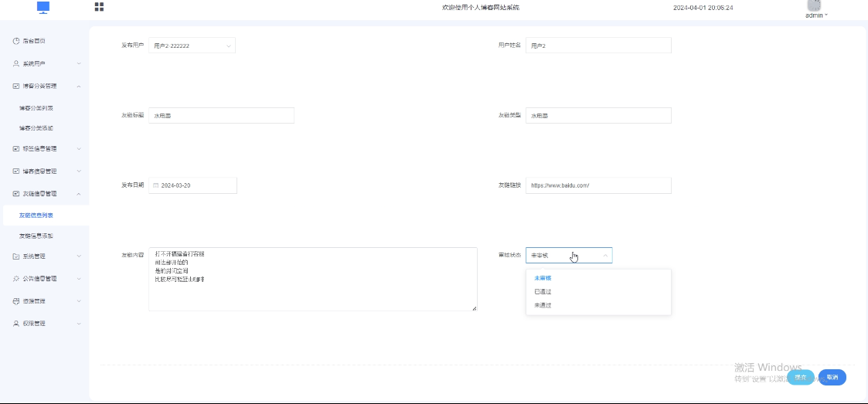This screenshot has width=868, height=404.
Task: Click the 发布用户 field label
Action: (133, 46)
